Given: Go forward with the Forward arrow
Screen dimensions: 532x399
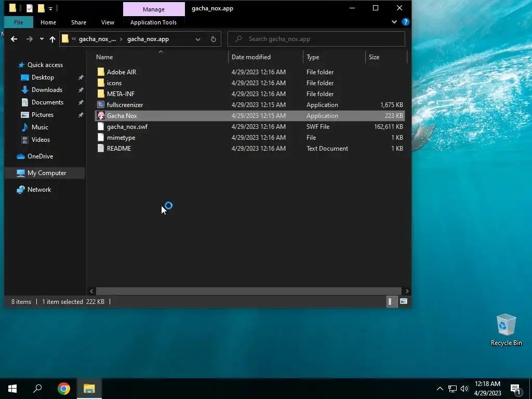Looking at the screenshot, I should tap(30, 39).
